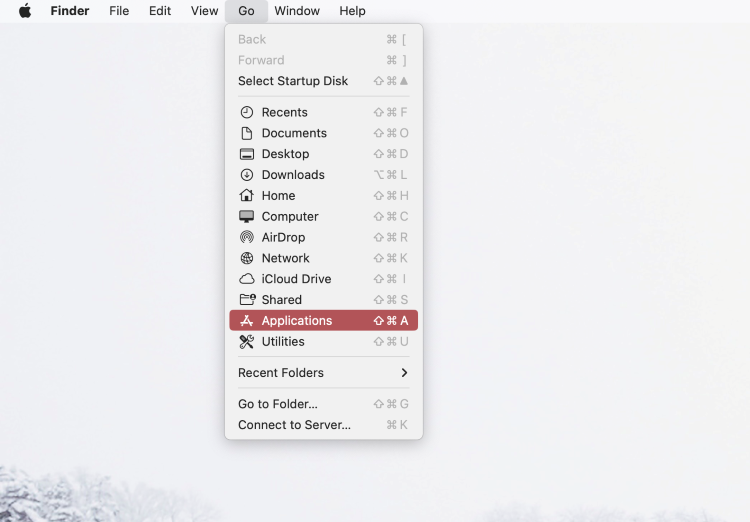
Task: Open the Finder menu
Action: click(70, 11)
